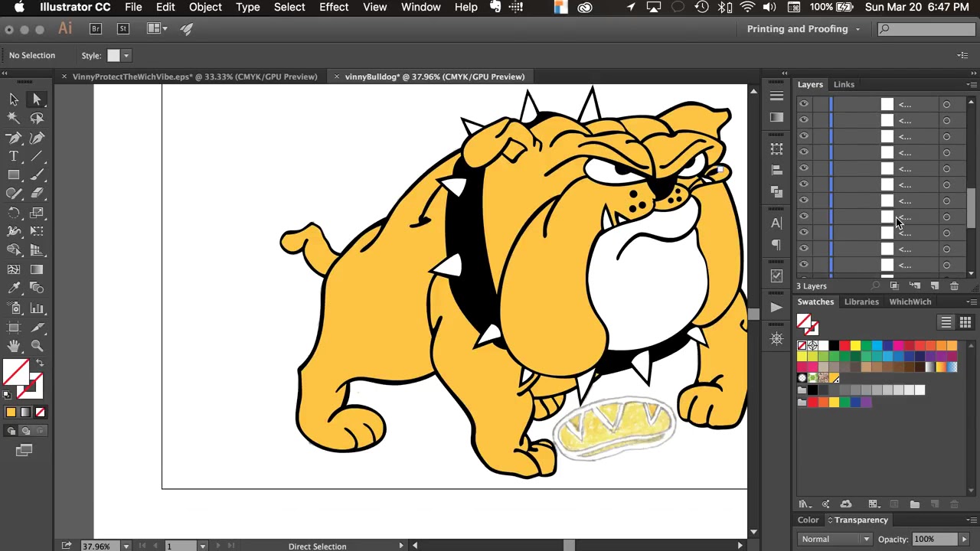Click the Go to Bridge button
Image resolution: width=980 pixels, height=551 pixels.
click(96, 29)
